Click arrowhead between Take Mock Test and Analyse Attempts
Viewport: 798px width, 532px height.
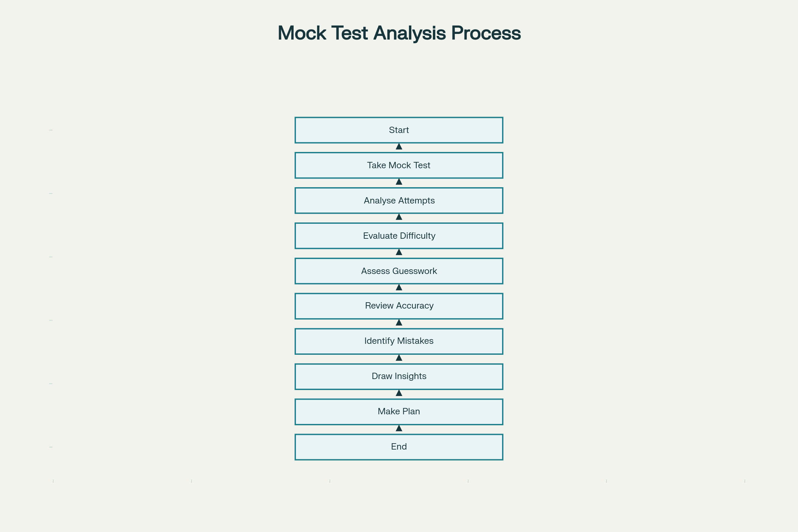[399, 182]
